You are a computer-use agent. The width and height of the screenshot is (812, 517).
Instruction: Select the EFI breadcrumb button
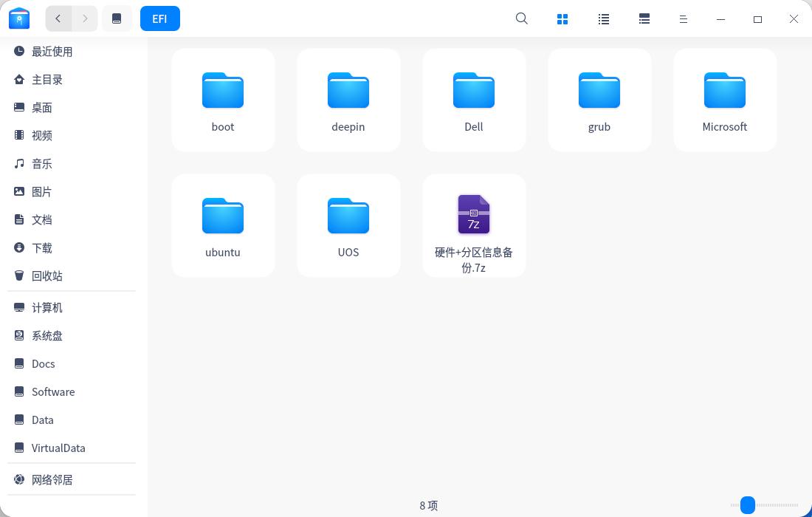160,18
